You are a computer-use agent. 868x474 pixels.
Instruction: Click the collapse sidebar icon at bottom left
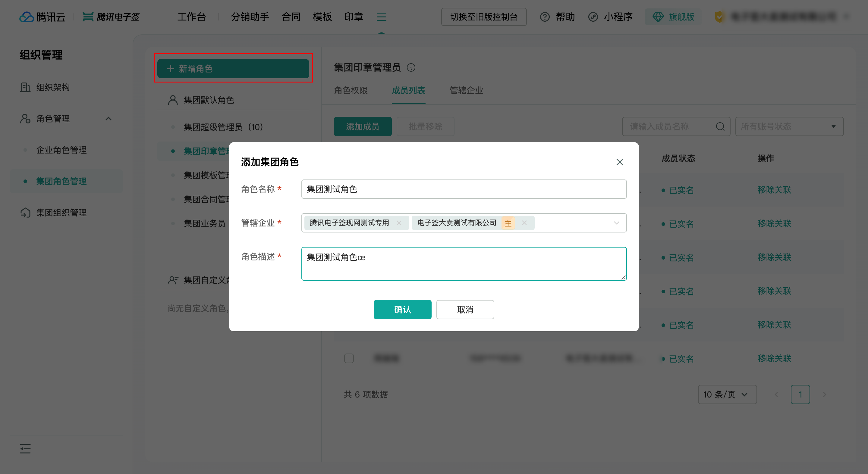pos(25,449)
